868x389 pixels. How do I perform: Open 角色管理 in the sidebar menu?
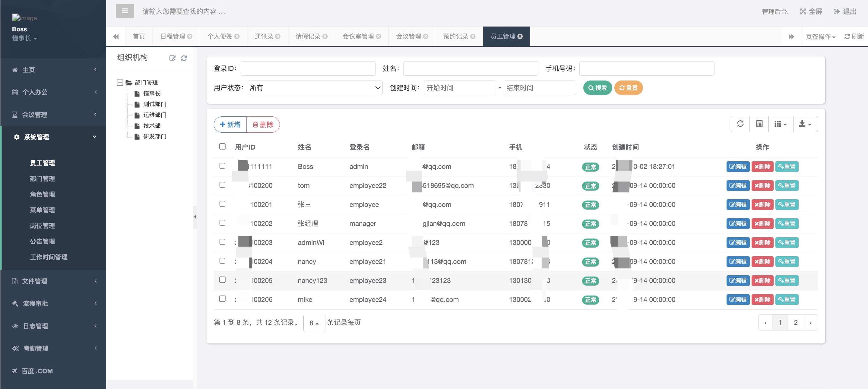[x=42, y=194]
